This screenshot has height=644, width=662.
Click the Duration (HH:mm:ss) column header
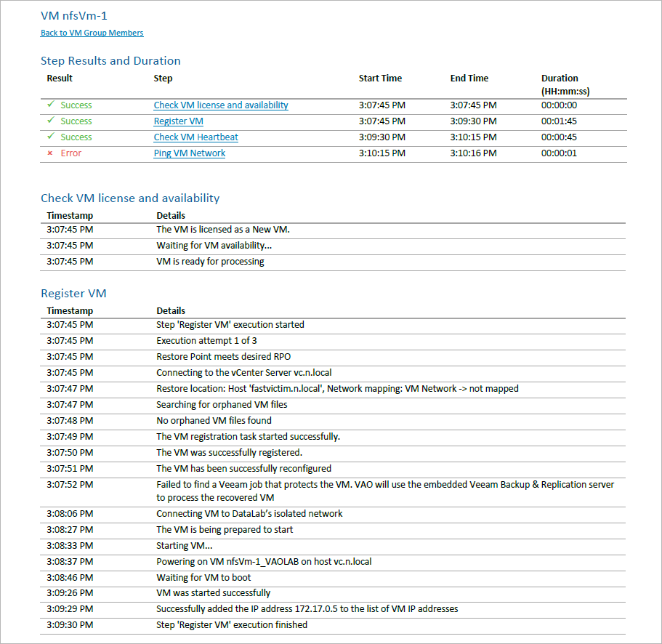pos(565,85)
